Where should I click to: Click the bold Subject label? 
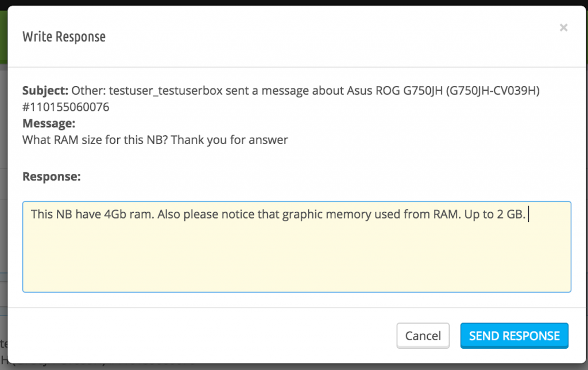45,91
